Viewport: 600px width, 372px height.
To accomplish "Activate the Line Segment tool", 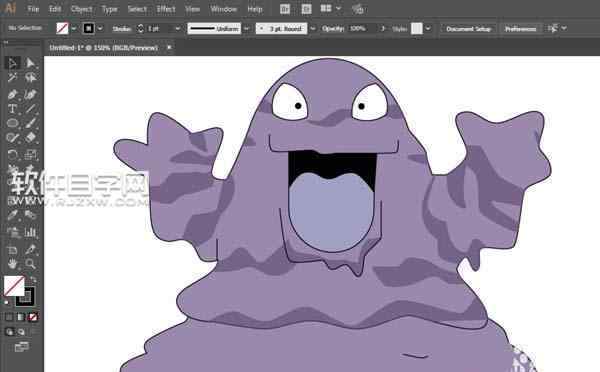I will (x=30, y=109).
